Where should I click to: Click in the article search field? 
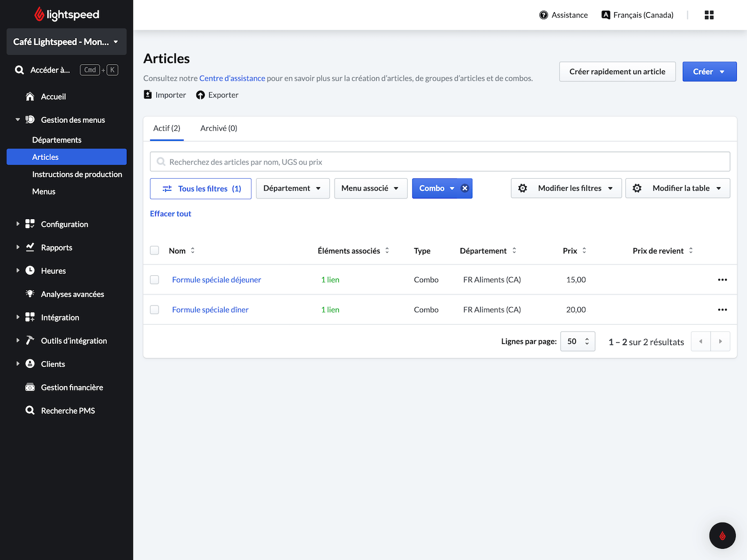pos(440,162)
